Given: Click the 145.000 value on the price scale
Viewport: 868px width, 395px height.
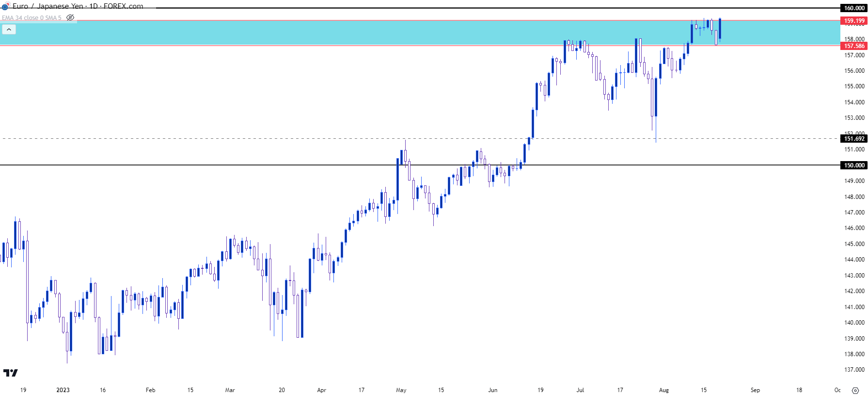Looking at the screenshot, I should click(x=854, y=244).
